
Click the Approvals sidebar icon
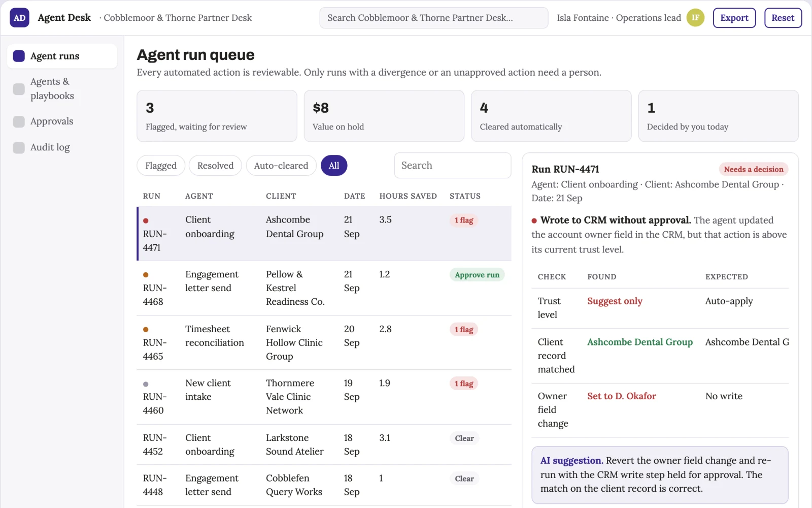pos(19,121)
